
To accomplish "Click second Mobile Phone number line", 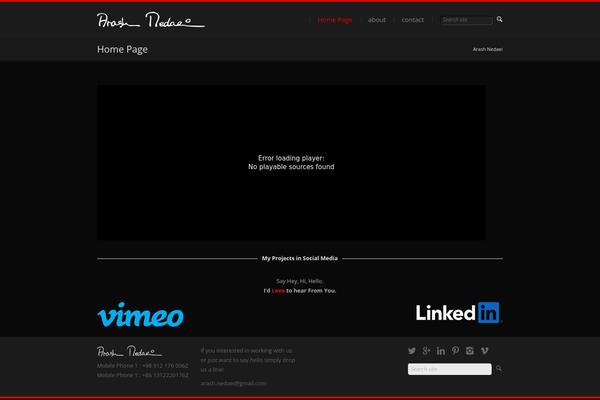I will click(x=143, y=375).
